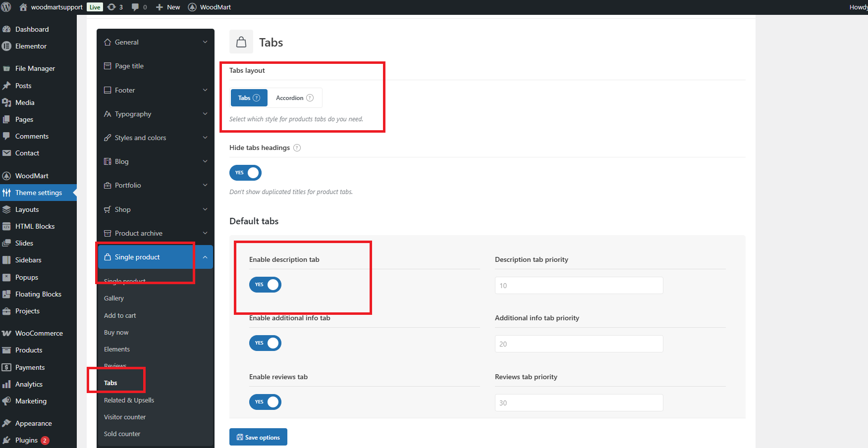868x448 pixels.
Task: Open the Page title settings
Action: 156,66
